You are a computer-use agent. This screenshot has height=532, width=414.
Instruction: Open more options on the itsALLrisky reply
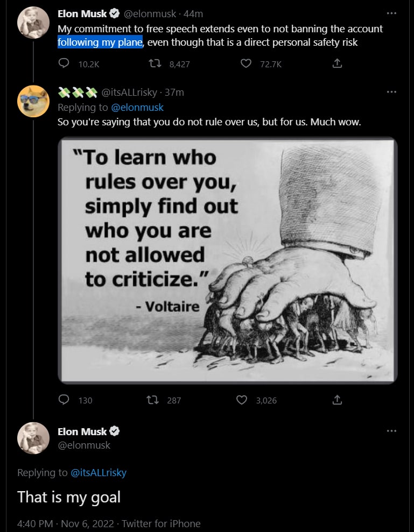tap(391, 91)
